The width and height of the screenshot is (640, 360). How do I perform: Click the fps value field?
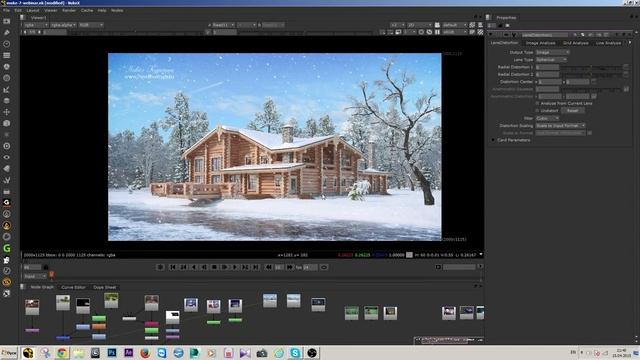click(x=310, y=267)
